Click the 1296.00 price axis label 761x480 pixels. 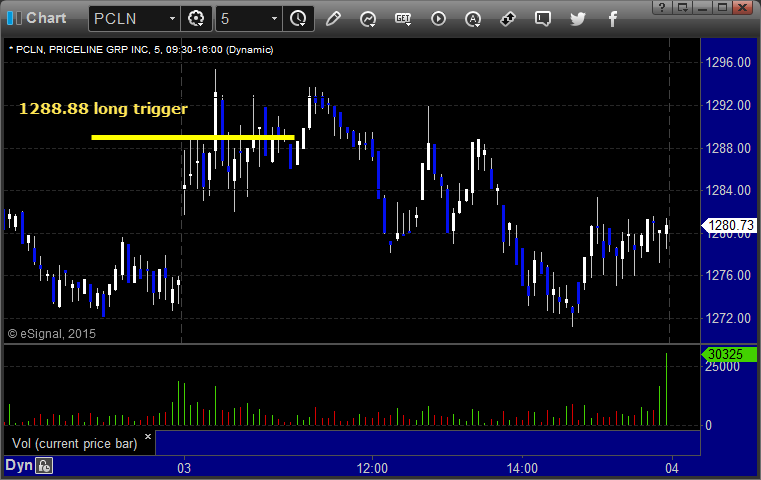tap(728, 63)
